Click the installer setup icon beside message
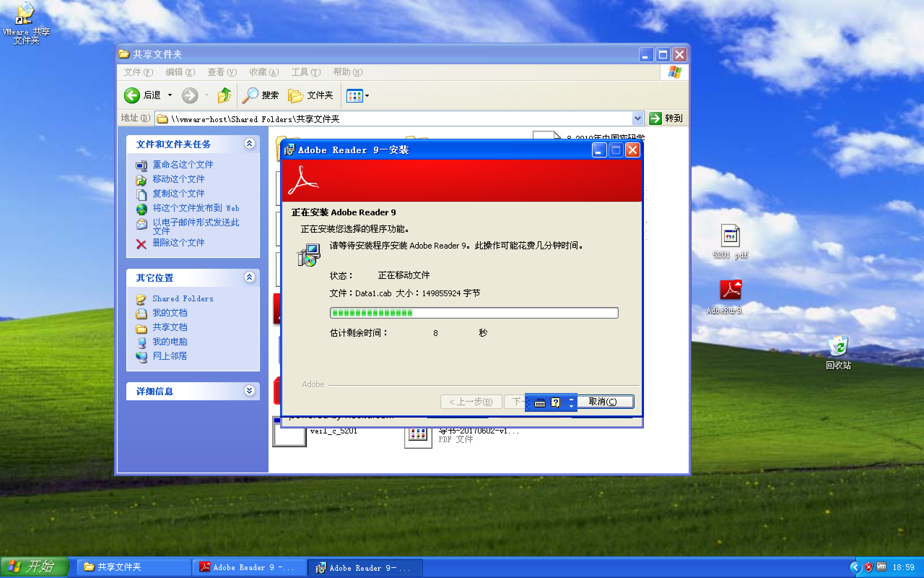The image size is (924, 578). [309, 255]
